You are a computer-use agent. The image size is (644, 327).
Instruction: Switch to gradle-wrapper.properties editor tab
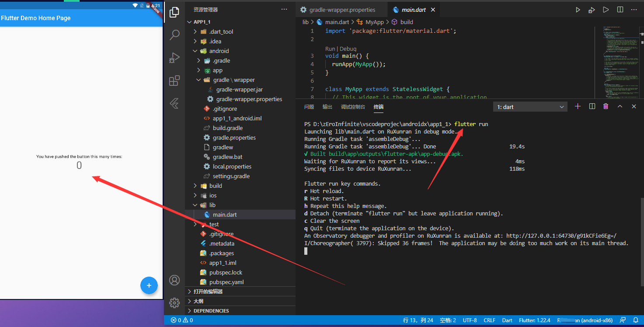coord(341,10)
